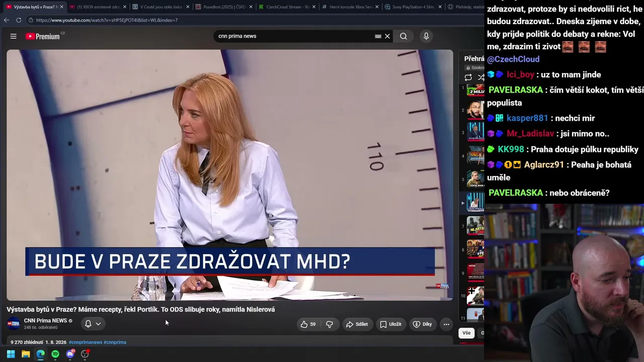This screenshot has height=362, width=644.
Task: Play playlist video number 9
Action: pyautogui.click(x=475, y=273)
